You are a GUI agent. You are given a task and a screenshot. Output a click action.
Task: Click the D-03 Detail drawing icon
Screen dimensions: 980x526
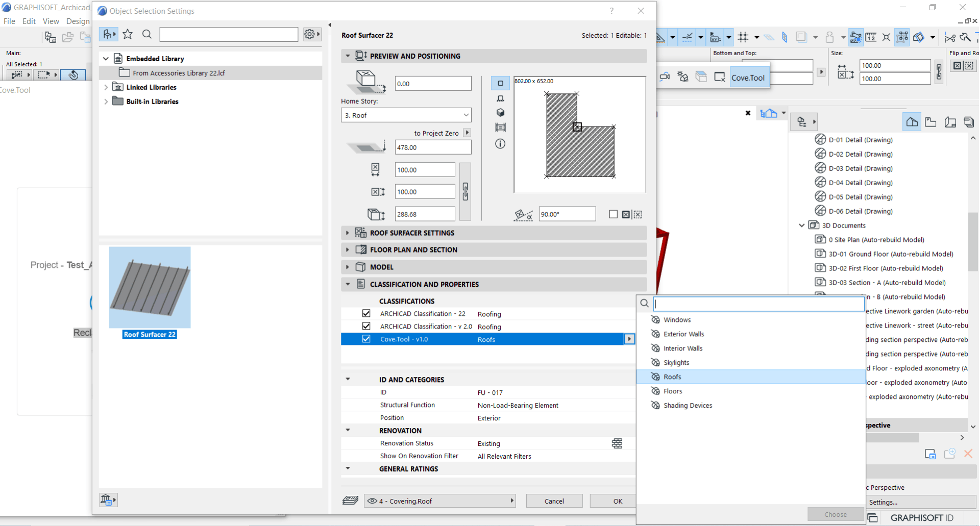820,168
